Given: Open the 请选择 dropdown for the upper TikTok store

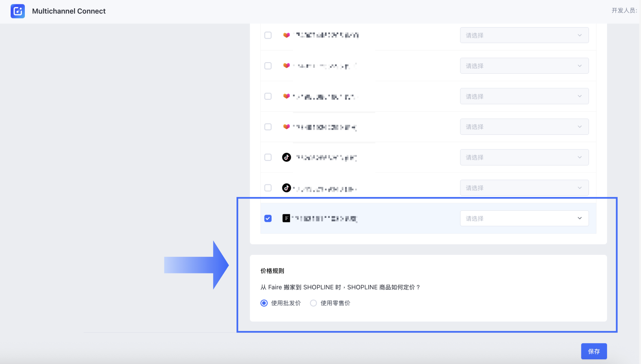Looking at the screenshot, I should 524,157.
